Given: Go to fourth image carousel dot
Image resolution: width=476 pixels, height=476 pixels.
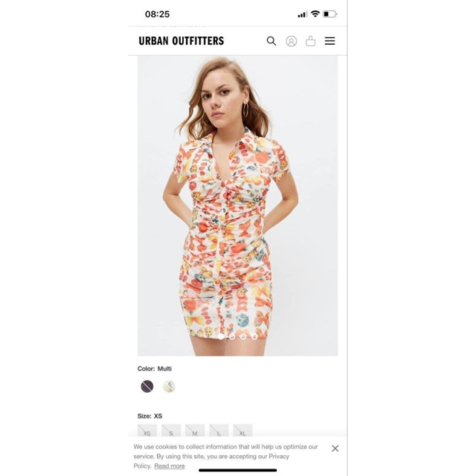Looking at the screenshot, I should tap(255, 336).
